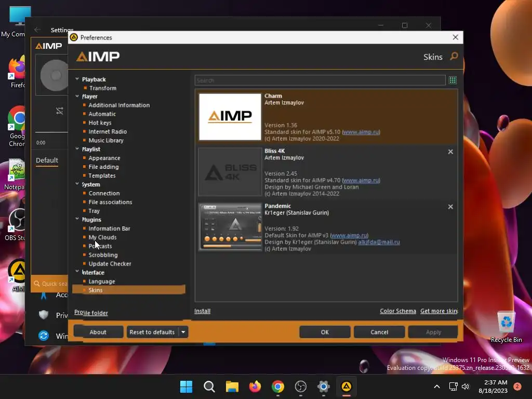The image size is (532, 399).
Task: Open File Explorer from the taskbar
Action: pos(232,387)
